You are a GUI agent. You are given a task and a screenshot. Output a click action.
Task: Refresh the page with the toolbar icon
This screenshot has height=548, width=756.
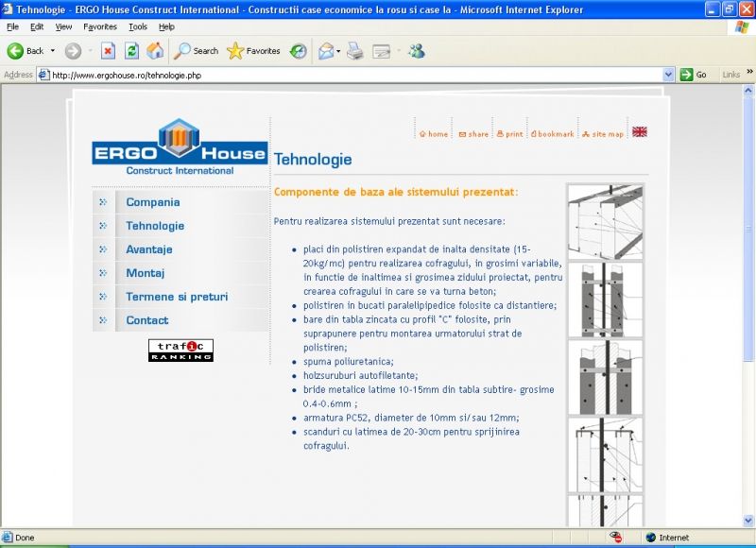[131, 51]
